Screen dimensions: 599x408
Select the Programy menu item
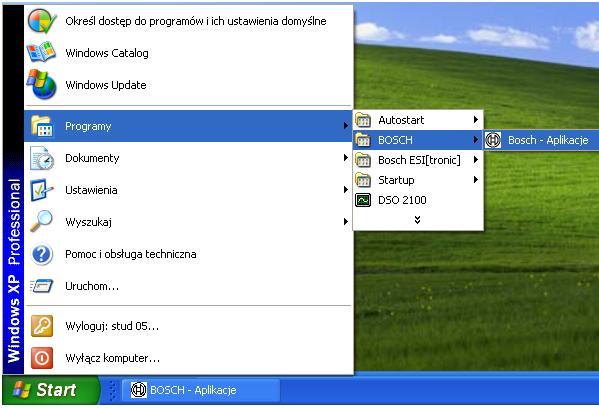click(x=188, y=126)
